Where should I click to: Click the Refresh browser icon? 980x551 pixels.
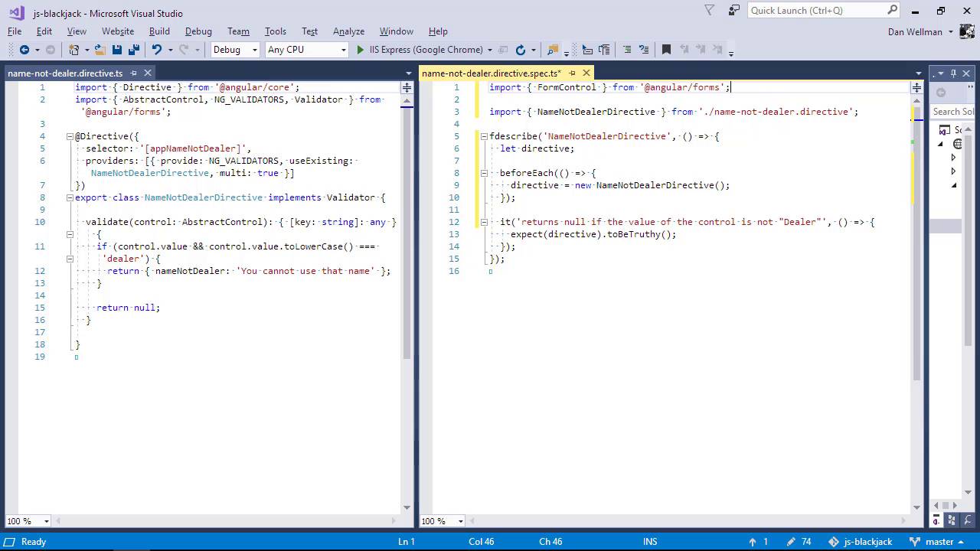click(x=521, y=50)
